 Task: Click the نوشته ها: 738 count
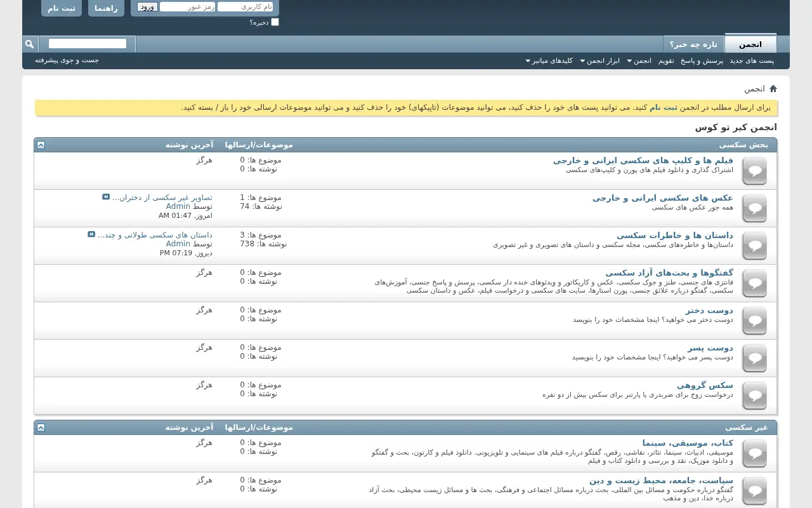point(263,244)
